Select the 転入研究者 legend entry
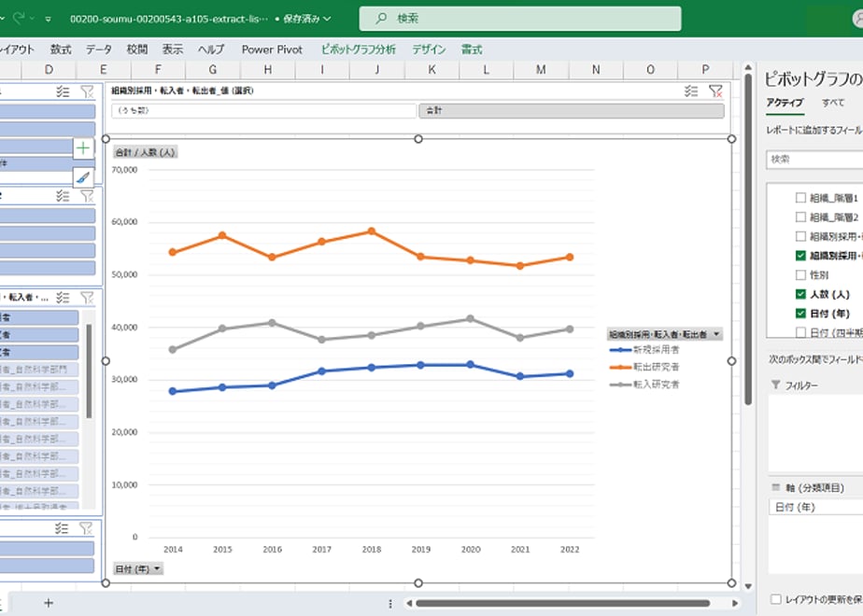The height and width of the screenshot is (616, 863). (644, 385)
